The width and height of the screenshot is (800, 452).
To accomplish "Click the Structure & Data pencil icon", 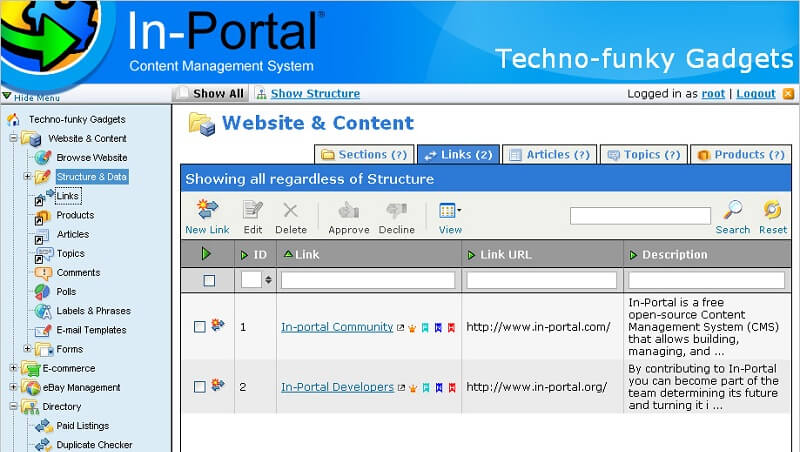I will coord(43,177).
